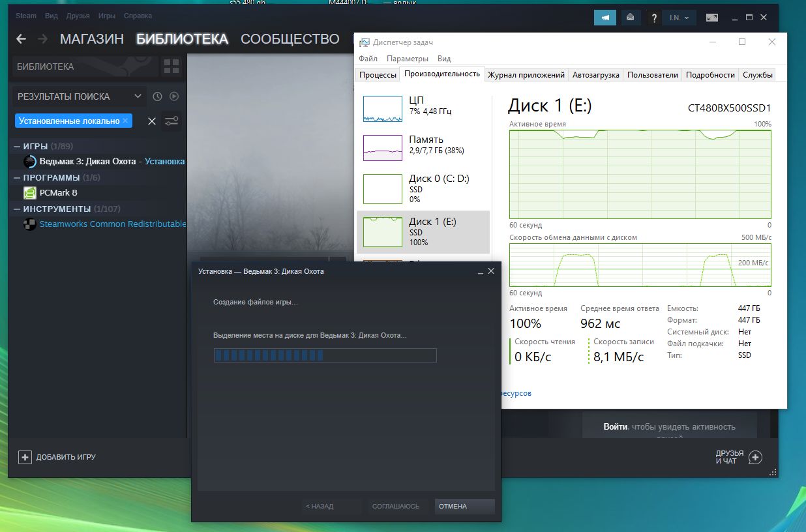
Task: Clear search with the white X icon
Action: click(x=151, y=121)
